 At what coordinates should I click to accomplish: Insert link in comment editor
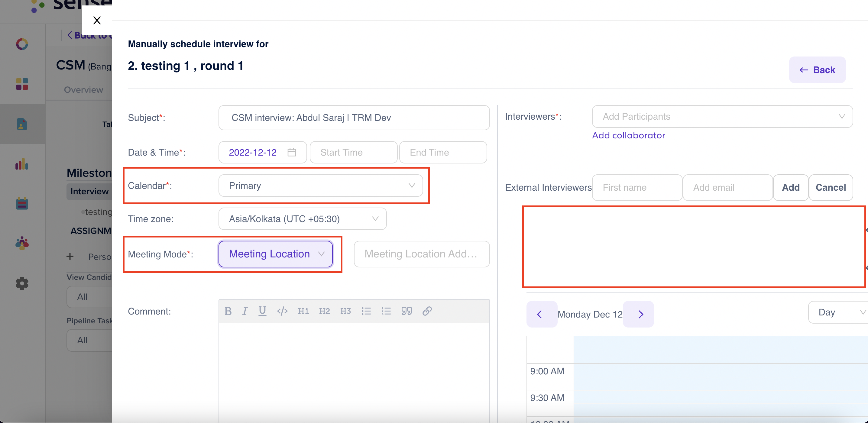tap(427, 311)
